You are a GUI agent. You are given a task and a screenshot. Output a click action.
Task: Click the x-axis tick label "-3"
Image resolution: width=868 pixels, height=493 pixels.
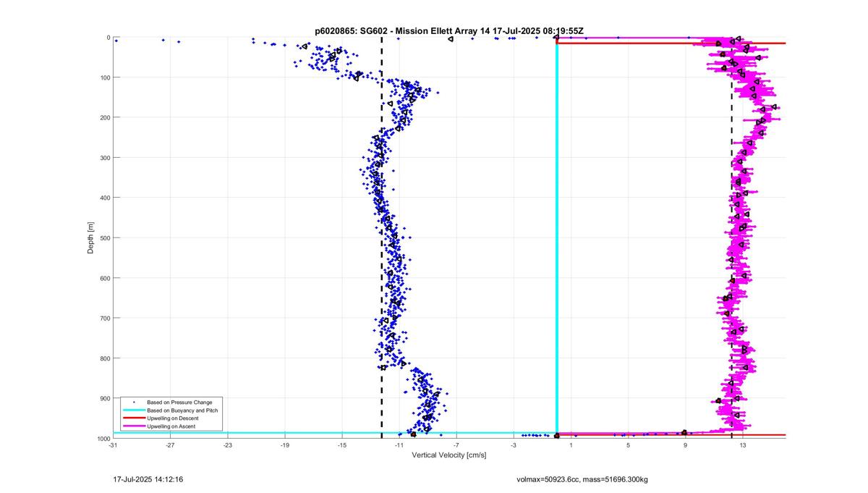[514, 445]
